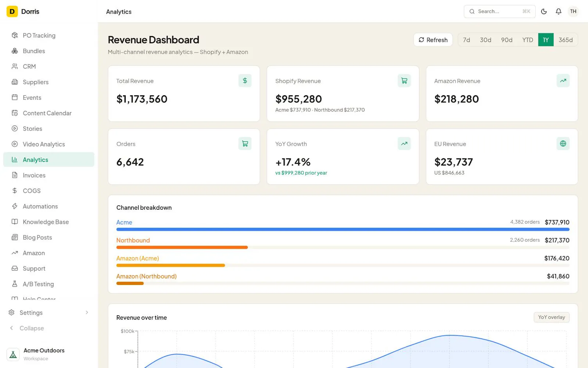The width and height of the screenshot is (588, 368).
Task: Click the PO Tracking sidebar icon
Action: click(x=15, y=35)
